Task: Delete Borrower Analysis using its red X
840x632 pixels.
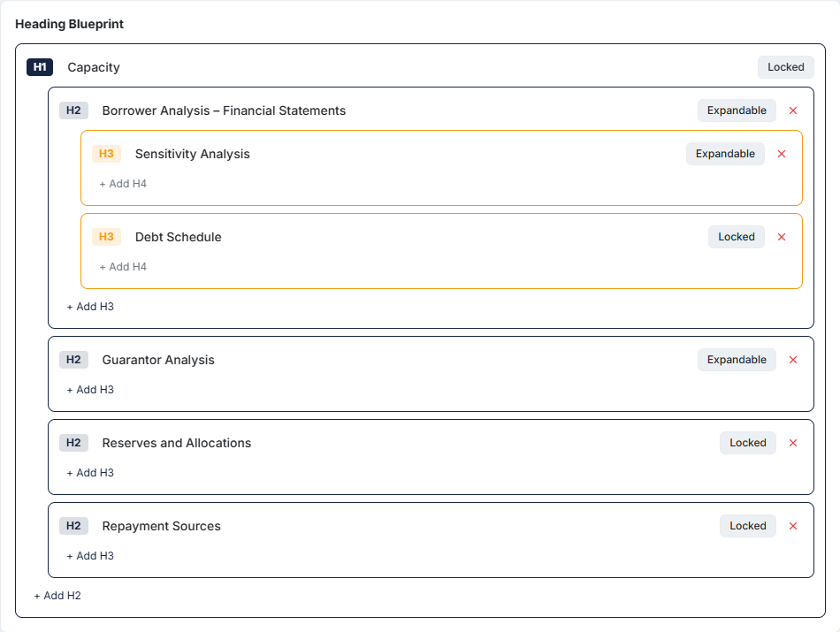Action: tap(793, 110)
